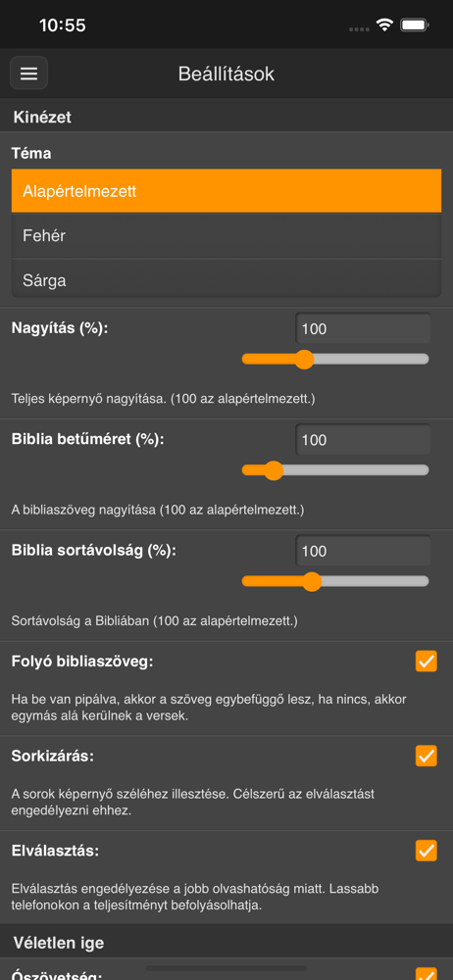453x980 pixels.
Task: Open the hamburger menu
Action: [x=28, y=73]
